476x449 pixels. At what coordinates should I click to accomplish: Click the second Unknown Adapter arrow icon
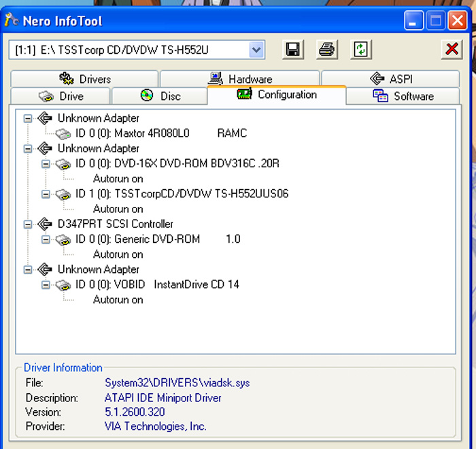(45, 148)
